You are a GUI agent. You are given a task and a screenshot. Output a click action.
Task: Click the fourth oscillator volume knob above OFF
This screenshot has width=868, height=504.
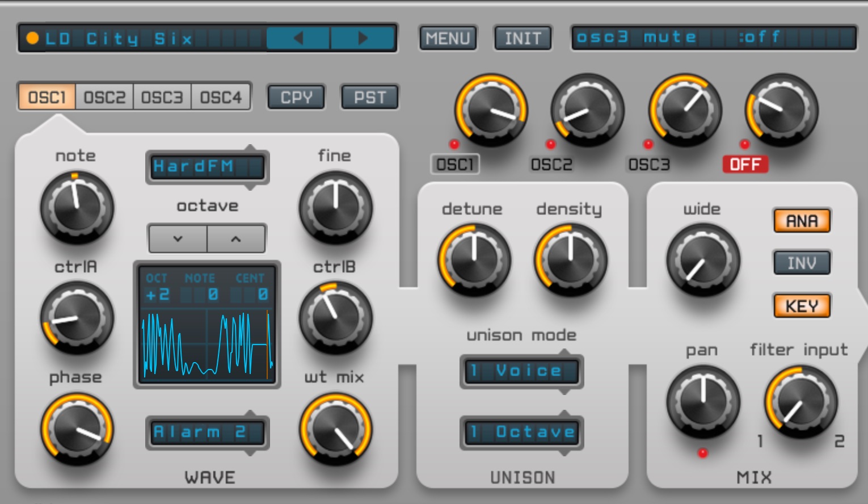click(x=782, y=110)
